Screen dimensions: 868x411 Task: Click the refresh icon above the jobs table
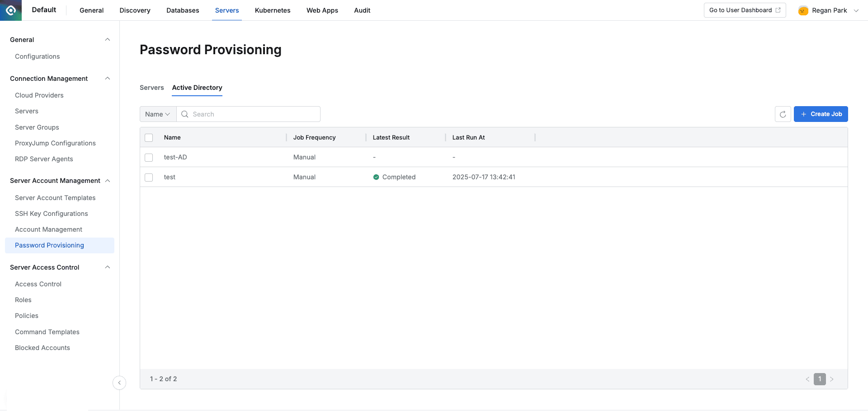coord(783,114)
